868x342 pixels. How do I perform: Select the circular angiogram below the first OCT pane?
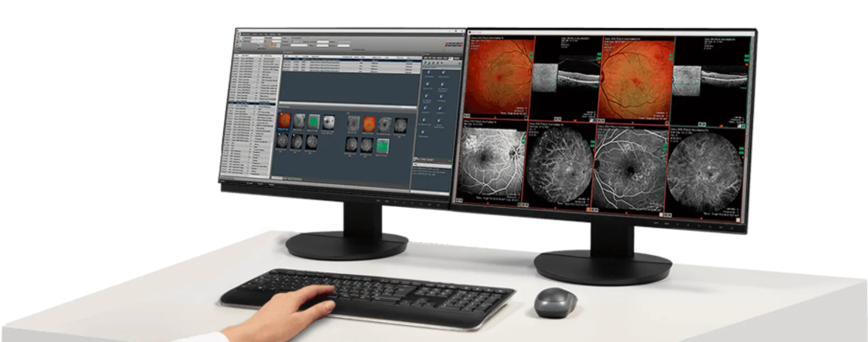[560, 165]
